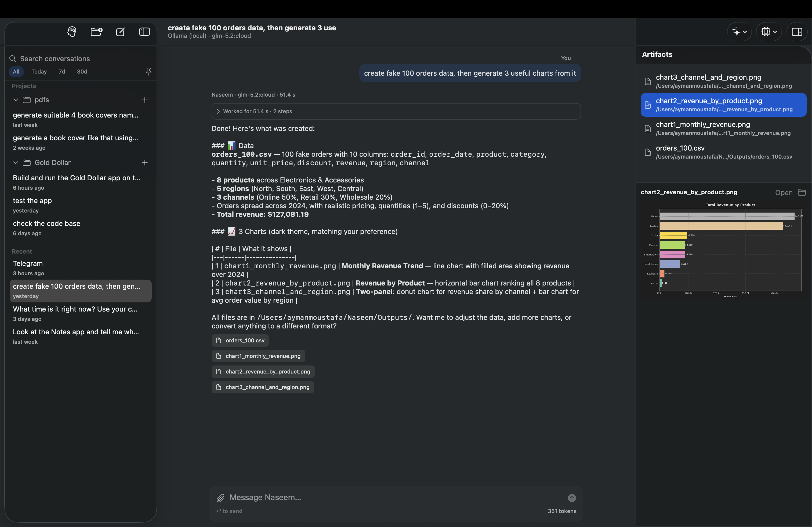Click the attach file paperclip icon

coord(220,498)
